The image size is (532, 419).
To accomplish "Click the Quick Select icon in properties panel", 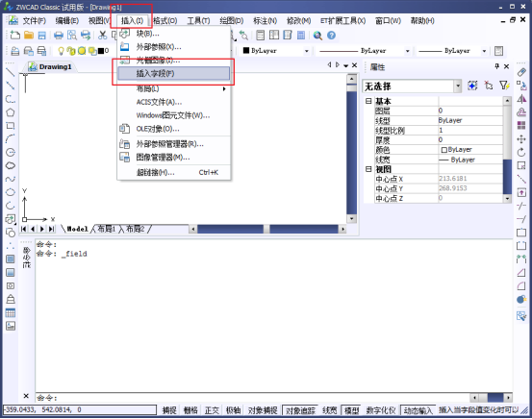I will click(504, 86).
